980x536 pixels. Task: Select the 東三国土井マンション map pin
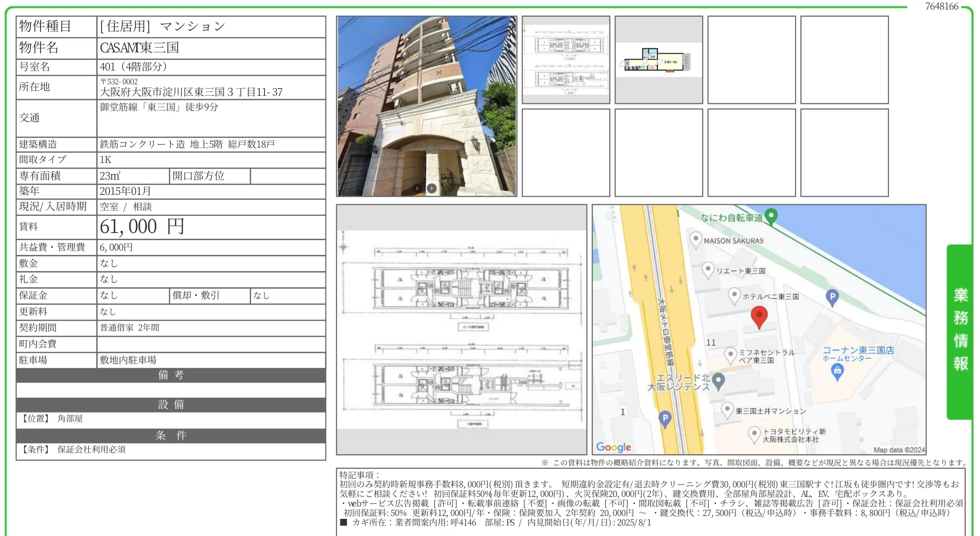tap(726, 410)
